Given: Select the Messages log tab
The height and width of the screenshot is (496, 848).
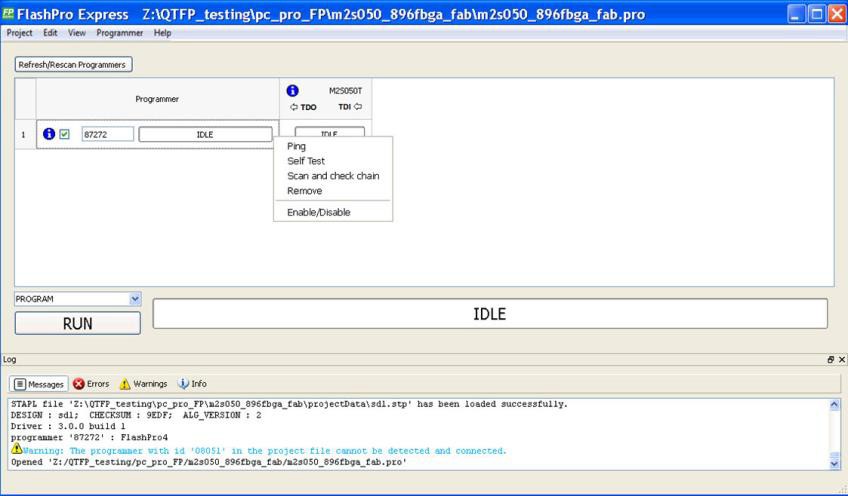Looking at the screenshot, I should 39,384.
